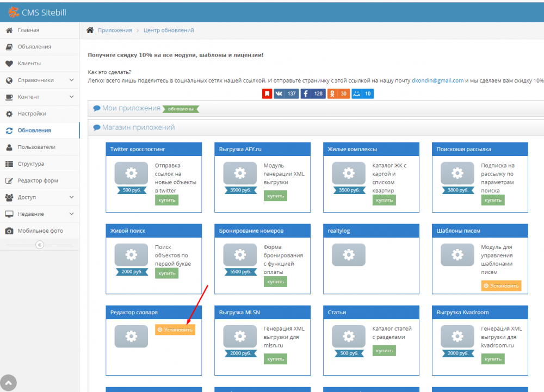544x392 pixels.
Task: Open Настройки in the sidebar
Action: (32, 114)
